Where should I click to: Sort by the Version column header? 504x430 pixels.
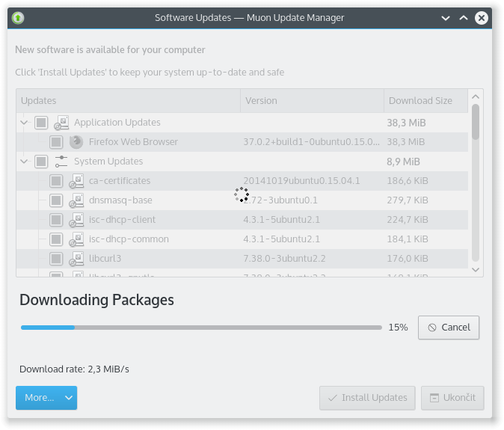tap(312, 101)
